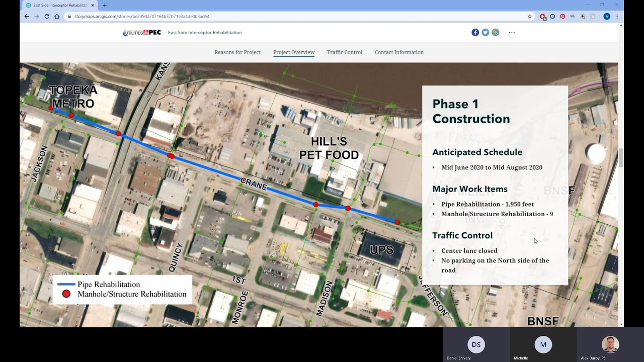Screen dimensions: 644x362
Task: Open the Chrome three-dot menu
Action: point(617,16)
